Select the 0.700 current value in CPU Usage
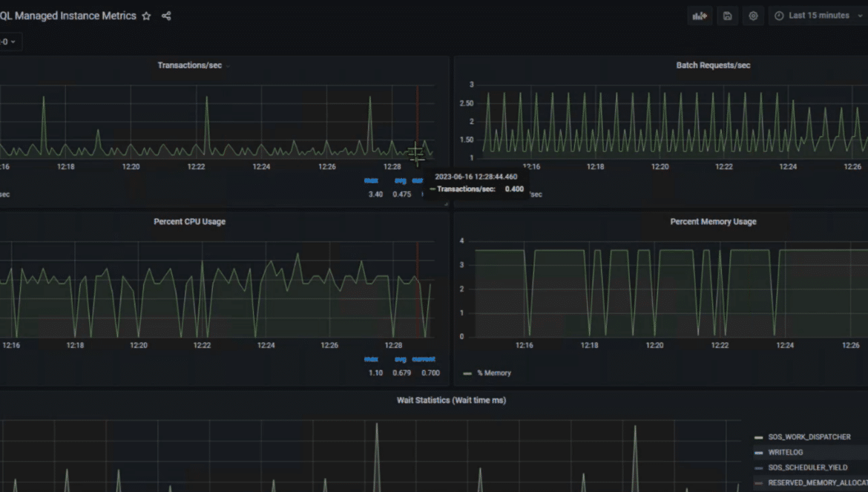Image resolution: width=868 pixels, height=492 pixels. click(x=431, y=373)
